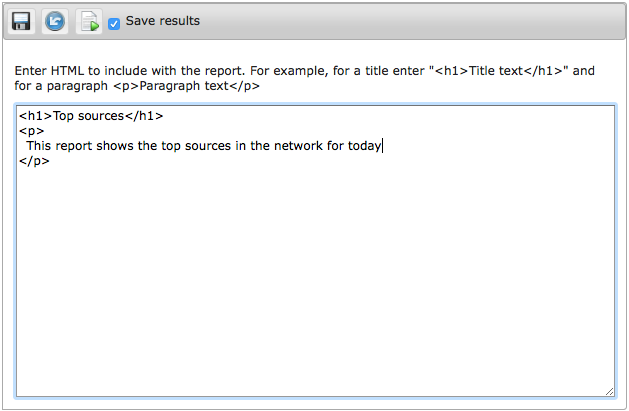Click the empty area below the </p> line

click(x=315, y=281)
